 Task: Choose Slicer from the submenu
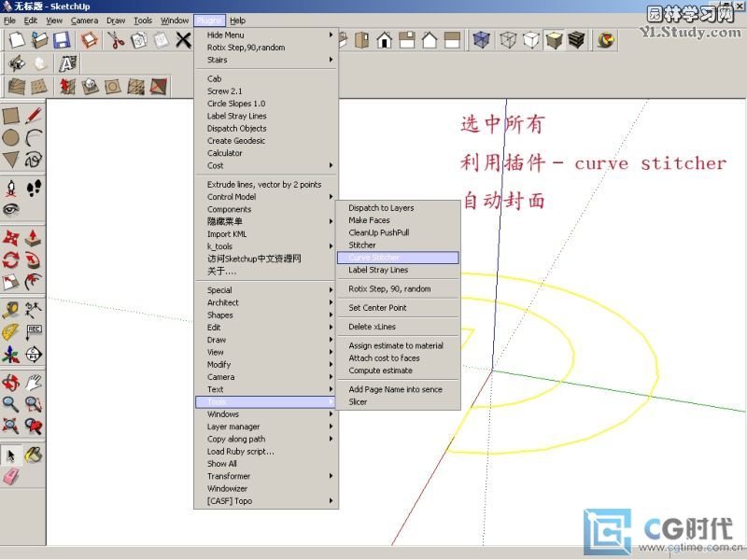[x=398, y=401]
